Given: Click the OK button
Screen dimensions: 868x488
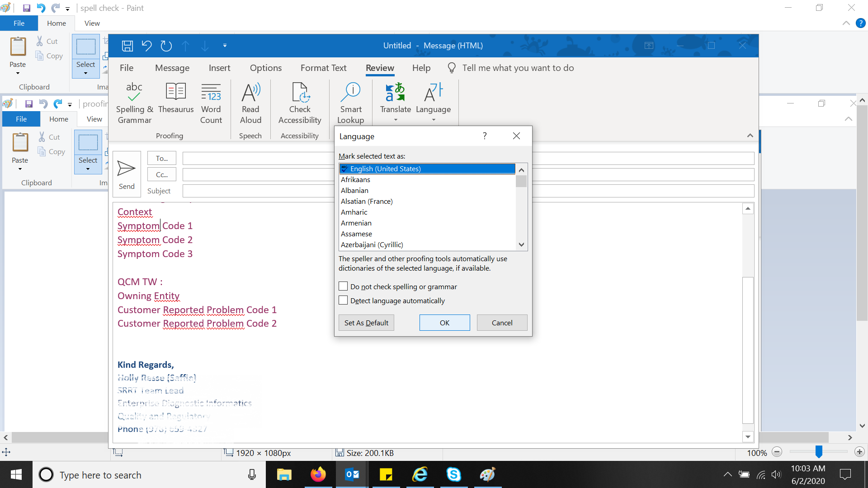Looking at the screenshot, I should (444, 322).
